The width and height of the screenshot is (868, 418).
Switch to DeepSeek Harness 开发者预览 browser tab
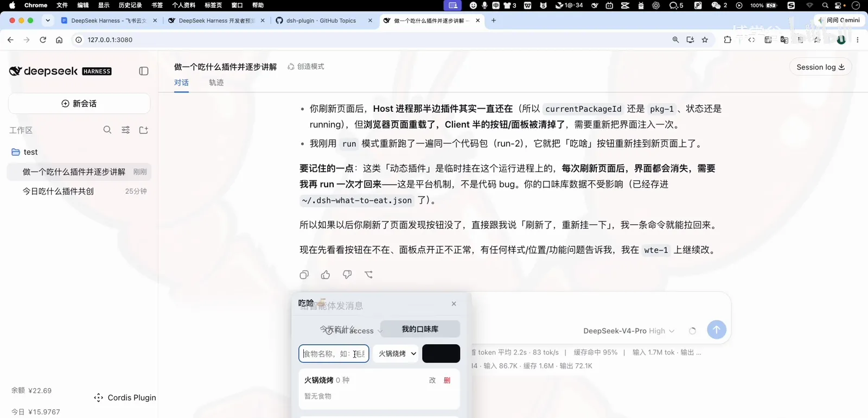[x=216, y=21]
